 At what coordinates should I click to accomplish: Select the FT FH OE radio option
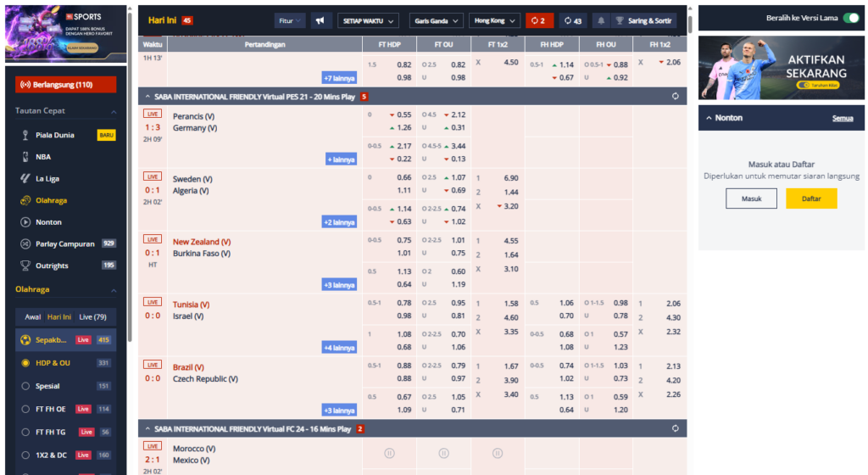point(25,409)
